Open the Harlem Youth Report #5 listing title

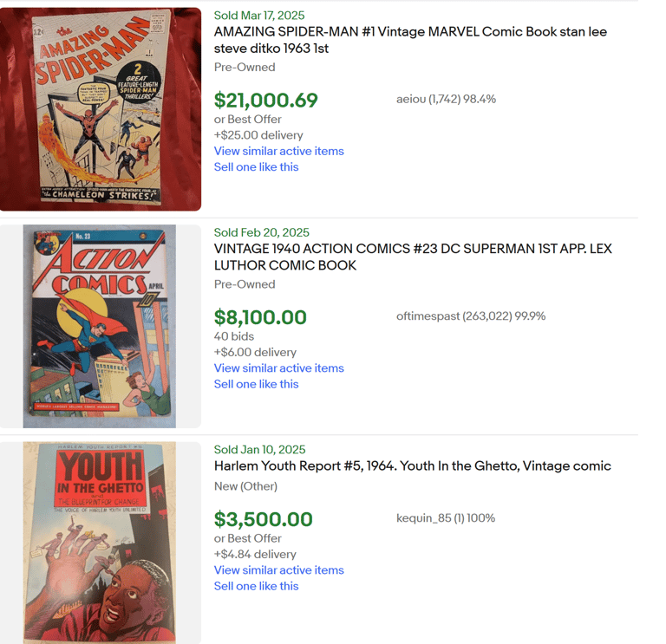tap(412, 465)
